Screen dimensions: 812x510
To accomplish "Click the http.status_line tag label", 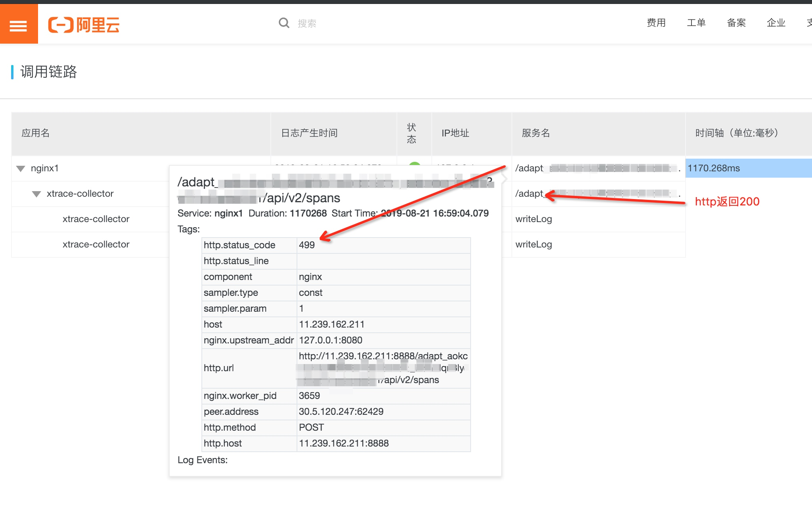I will pyautogui.click(x=236, y=261).
